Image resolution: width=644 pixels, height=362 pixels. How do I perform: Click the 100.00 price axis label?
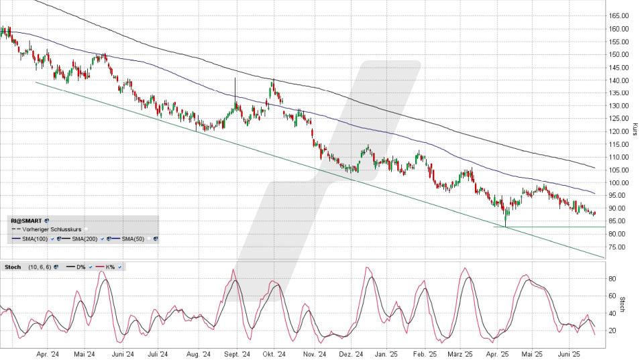(619, 182)
